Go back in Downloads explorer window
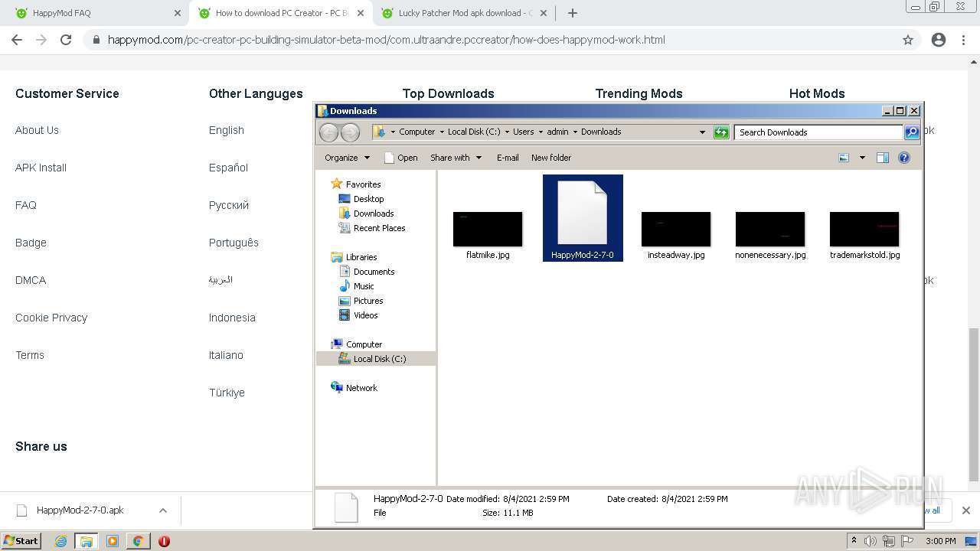The height and width of the screenshot is (551, 980). [x=329, y=132]
